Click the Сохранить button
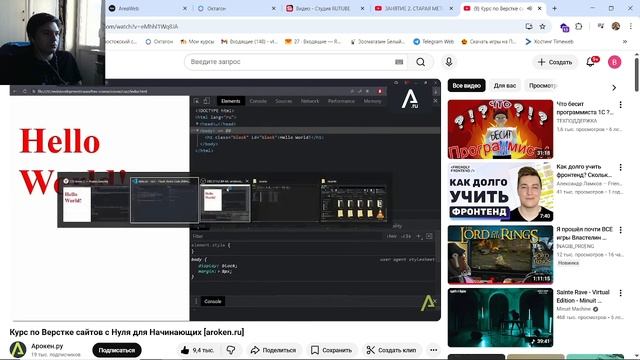Image resolution: width=640 pixels, height=360 pixels. point(331,350)
